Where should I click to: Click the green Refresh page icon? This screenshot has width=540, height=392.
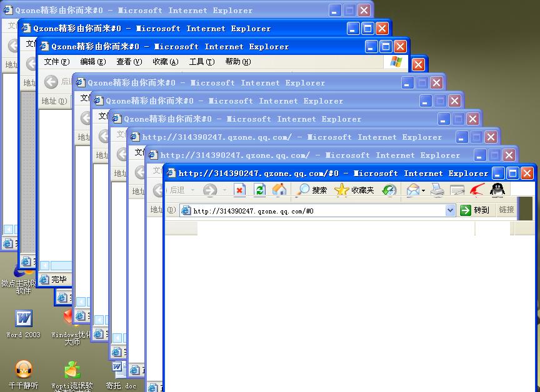259,190
